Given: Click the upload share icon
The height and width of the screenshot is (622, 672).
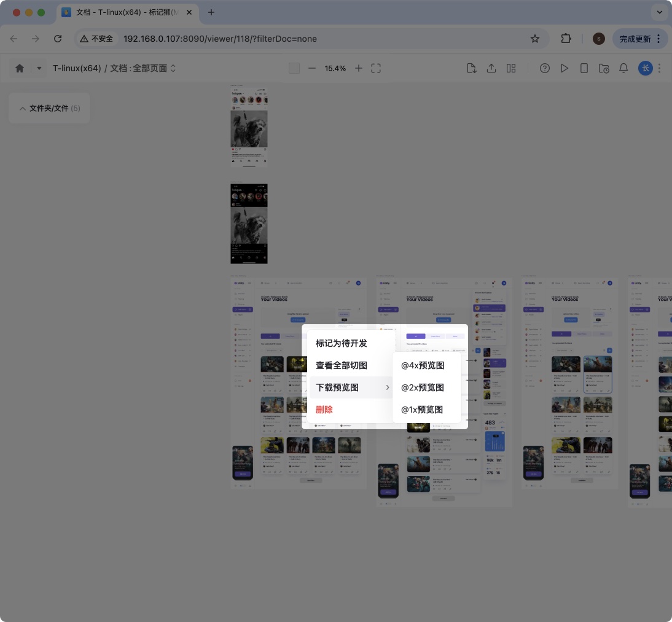Looking at the screenshot, I should (x=491, y=68).
